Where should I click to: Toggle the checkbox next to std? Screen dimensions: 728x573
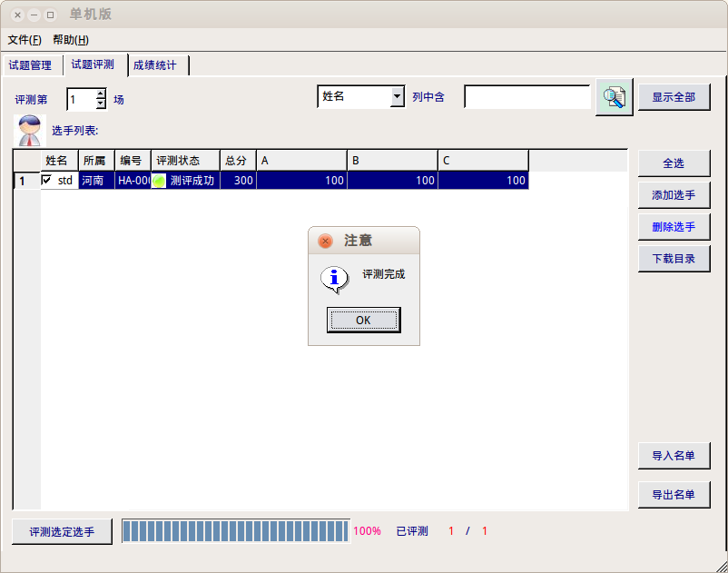[47, 181]
